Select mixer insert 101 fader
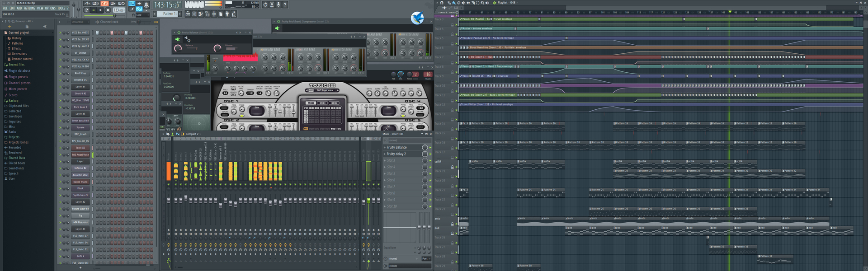The width and height of the screenshot is (868, 271). [x=368, y=200]
